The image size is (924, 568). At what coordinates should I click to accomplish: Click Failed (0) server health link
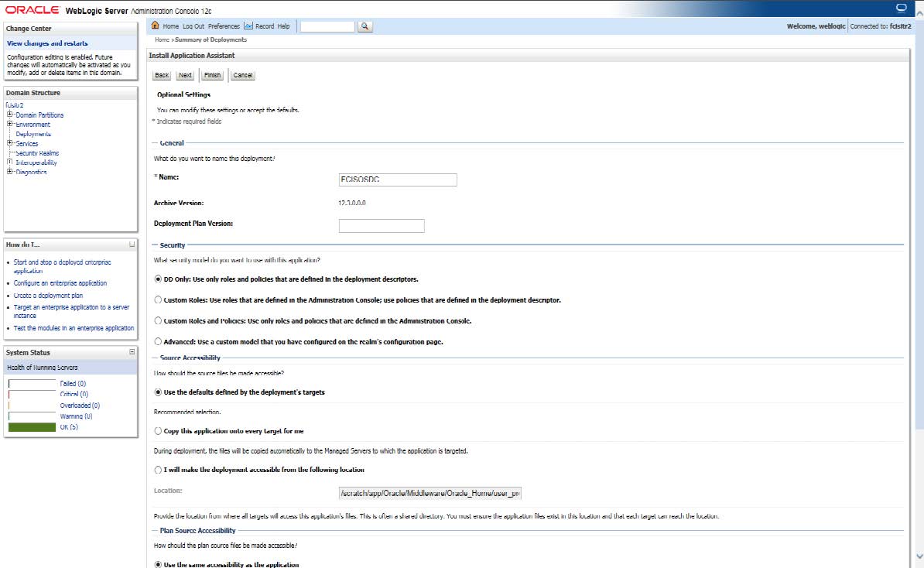pyautogui.click(x=73, y=384)
